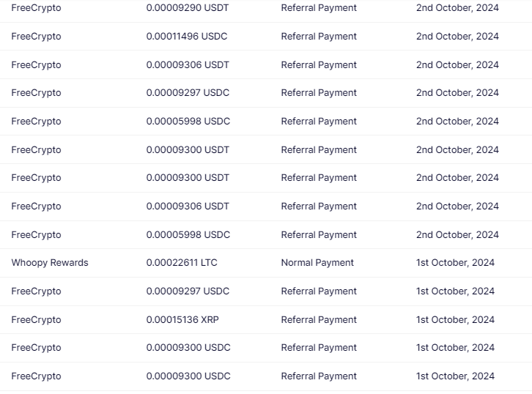Select the 0.00009297 USDC amount dated 2nd October
The width and height of the screenshot is (532, 394).
click(188, 93)
